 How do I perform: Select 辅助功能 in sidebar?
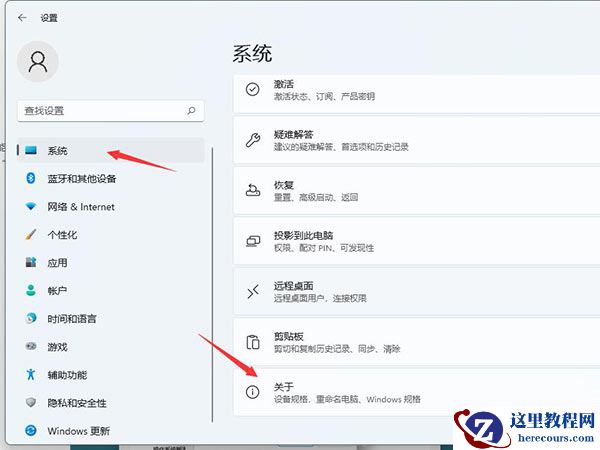111,375
